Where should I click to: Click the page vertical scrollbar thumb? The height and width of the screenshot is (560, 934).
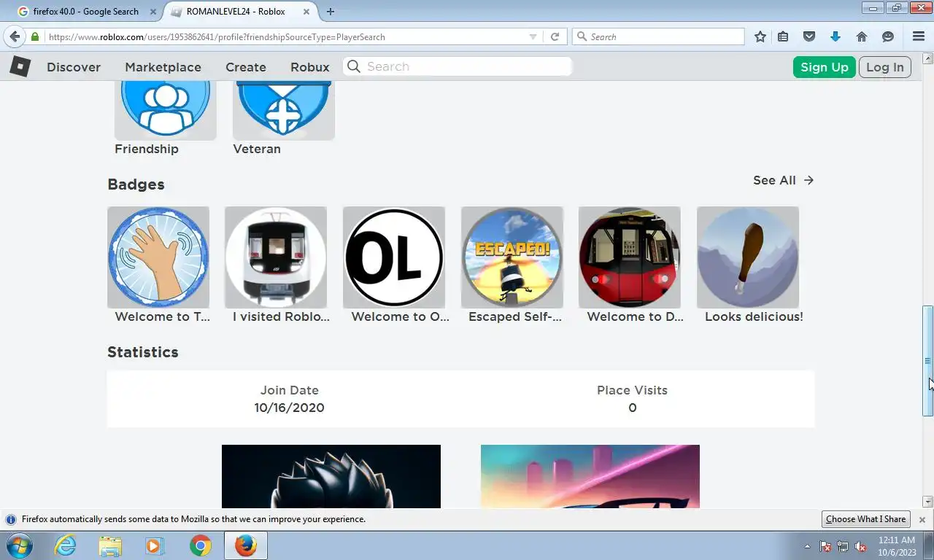[928, 361]
